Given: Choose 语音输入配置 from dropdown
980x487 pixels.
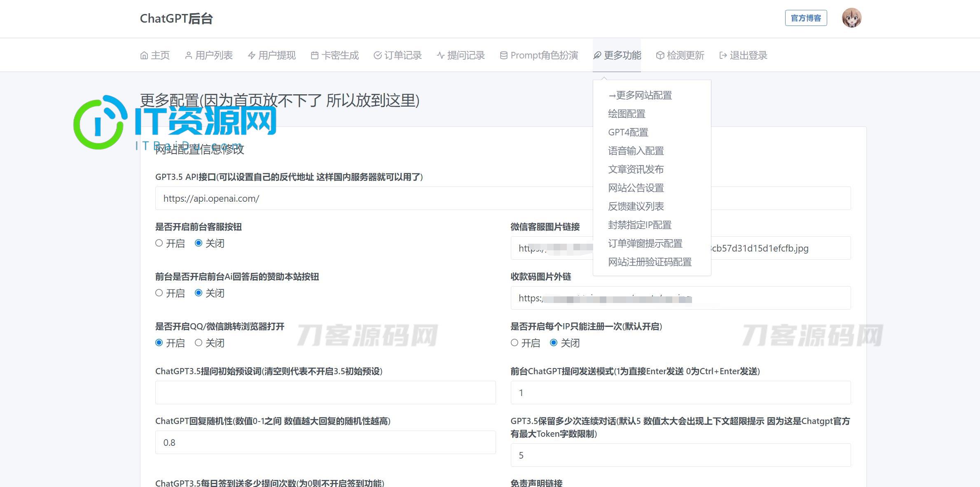Looking at the screenshot, I should pos(636,151).
